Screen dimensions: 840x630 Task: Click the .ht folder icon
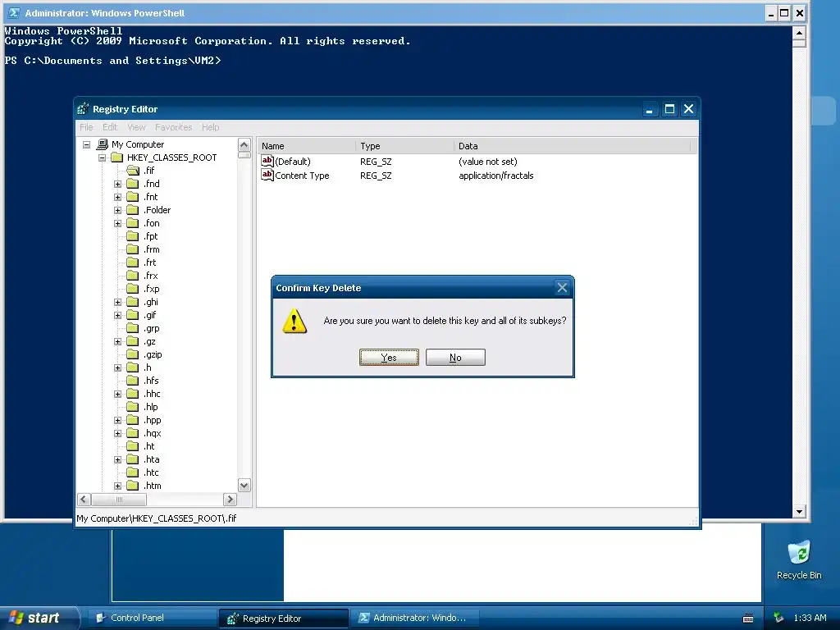tap(132, 446)
